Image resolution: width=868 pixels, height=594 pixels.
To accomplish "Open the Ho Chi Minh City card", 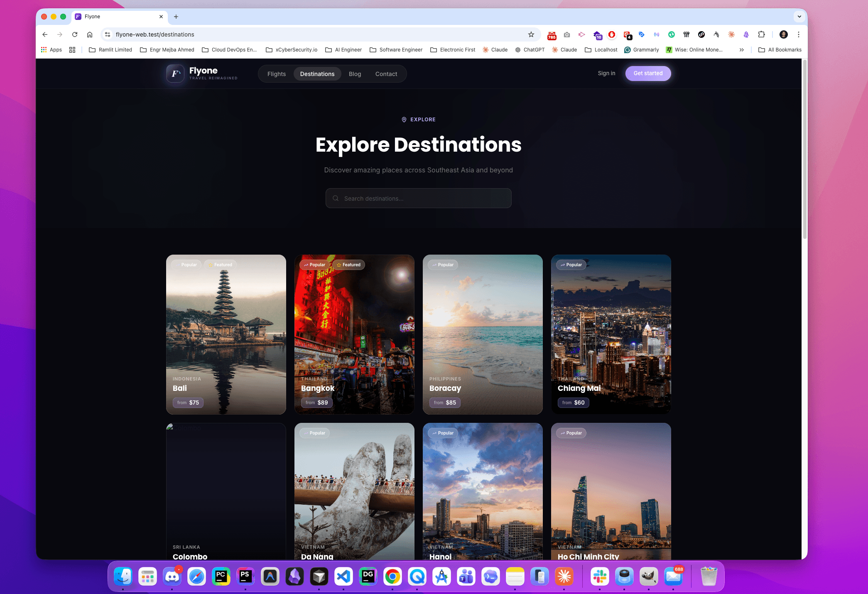I will [611, 491].
